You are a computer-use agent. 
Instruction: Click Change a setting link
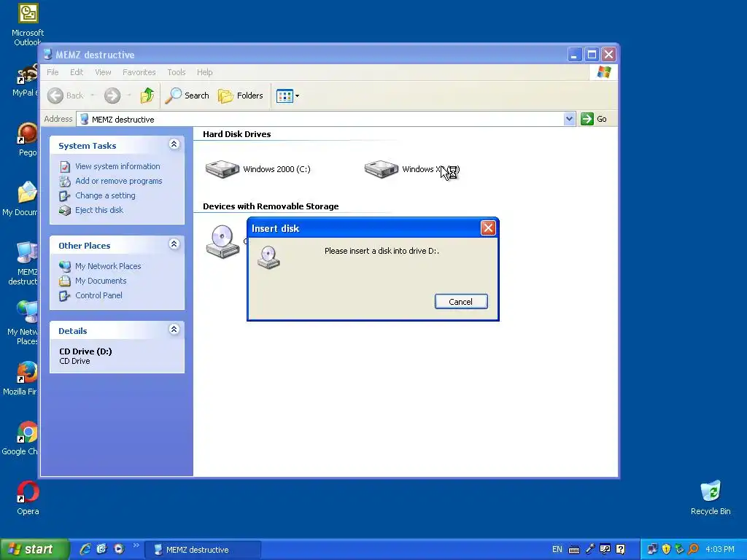point(105,195)
